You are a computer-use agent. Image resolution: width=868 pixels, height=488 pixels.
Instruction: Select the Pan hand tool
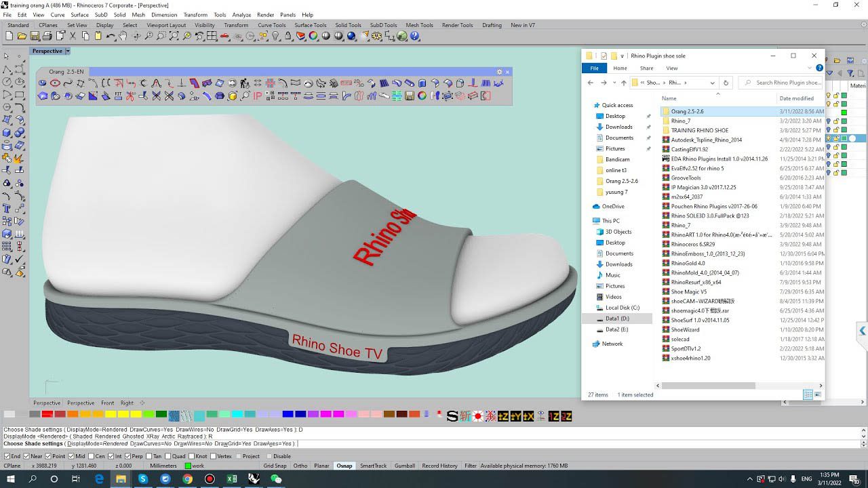click(123, 36)
